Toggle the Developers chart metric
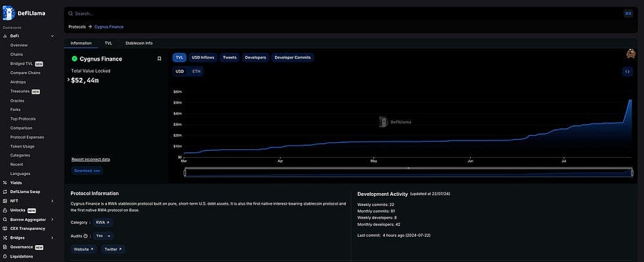The height and width of the screenshot is (262, 644). [x=256, y=57]
